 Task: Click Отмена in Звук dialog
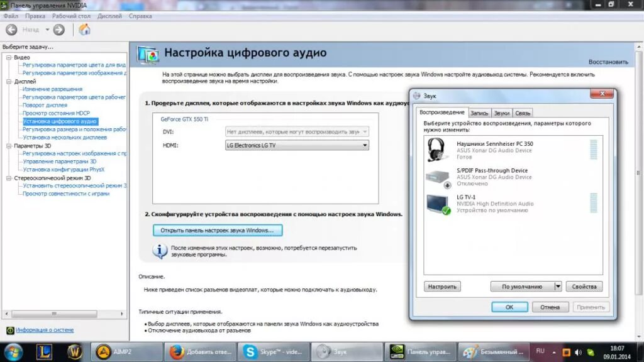(x=550, y=307)
